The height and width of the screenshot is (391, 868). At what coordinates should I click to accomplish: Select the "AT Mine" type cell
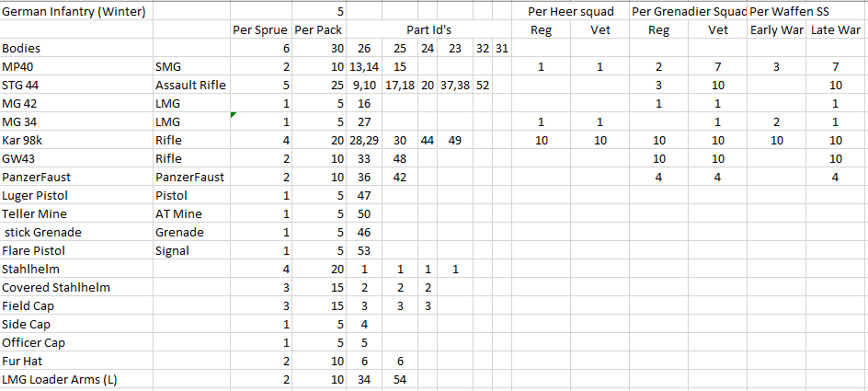tap(190, 213)
